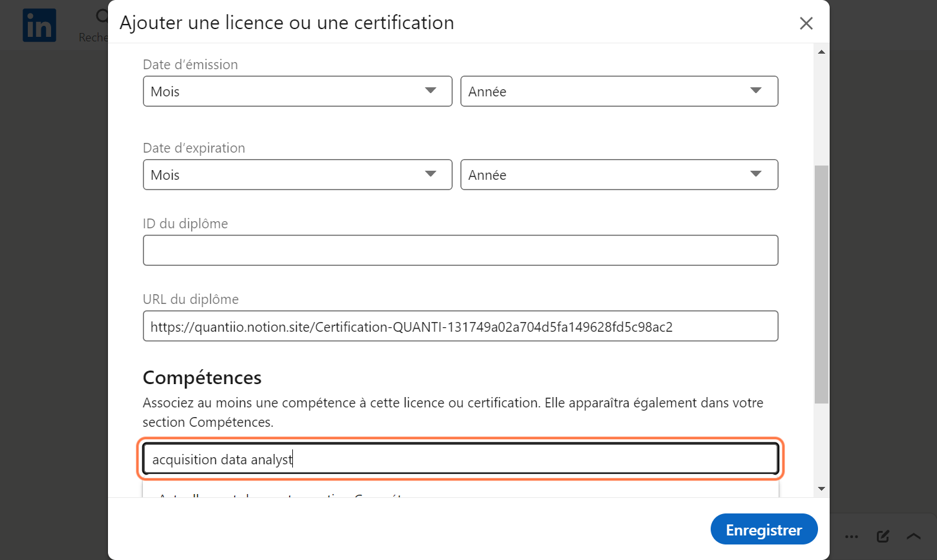Open the issue date Mois dropdown
This screenshot has width=937, height=560.
point(297,91)
